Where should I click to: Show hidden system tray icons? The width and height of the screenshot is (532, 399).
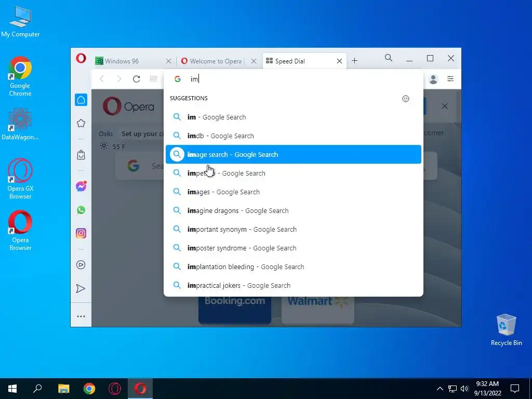pos(440,389)
